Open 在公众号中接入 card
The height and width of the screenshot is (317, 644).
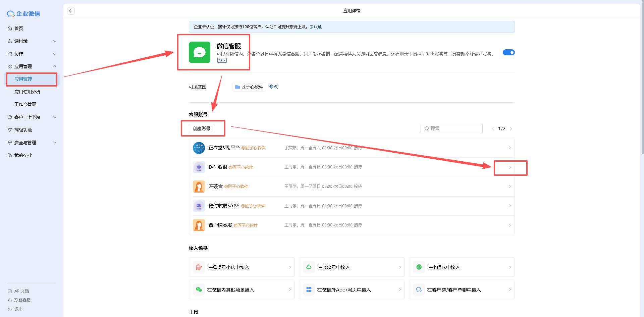tap(352, 267)
